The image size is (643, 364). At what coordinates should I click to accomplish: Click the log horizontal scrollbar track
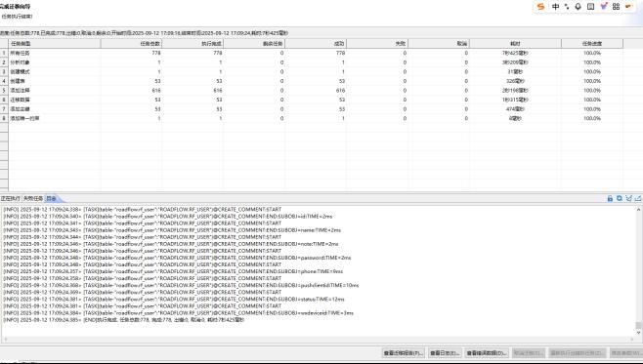(x=319, y=339)
